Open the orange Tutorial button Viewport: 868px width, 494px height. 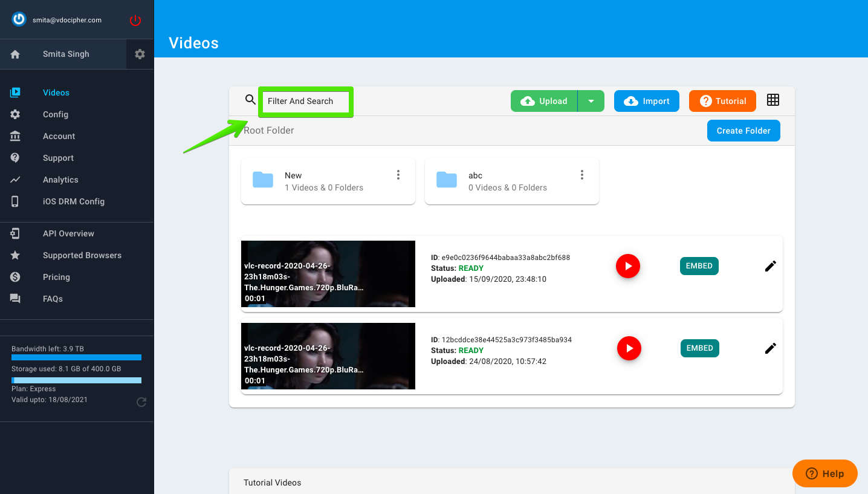pyautogui.click(x=722, y=101)
